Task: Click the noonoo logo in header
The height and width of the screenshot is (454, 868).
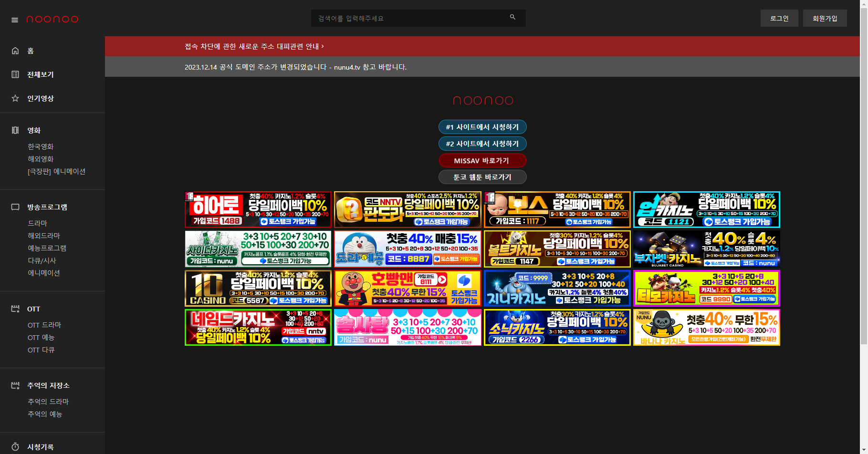Action: (x=52, y=19)
